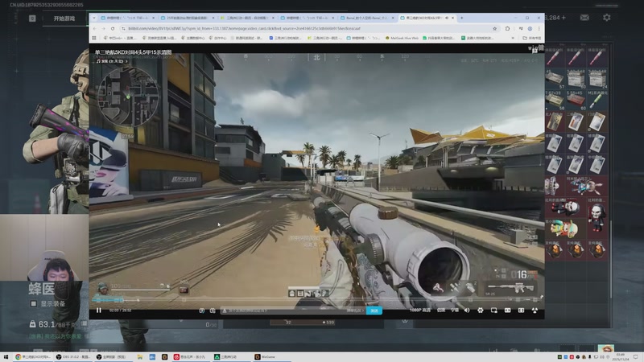
Task: Pause the Bilibili video playback
Action: tap(98, 311)
